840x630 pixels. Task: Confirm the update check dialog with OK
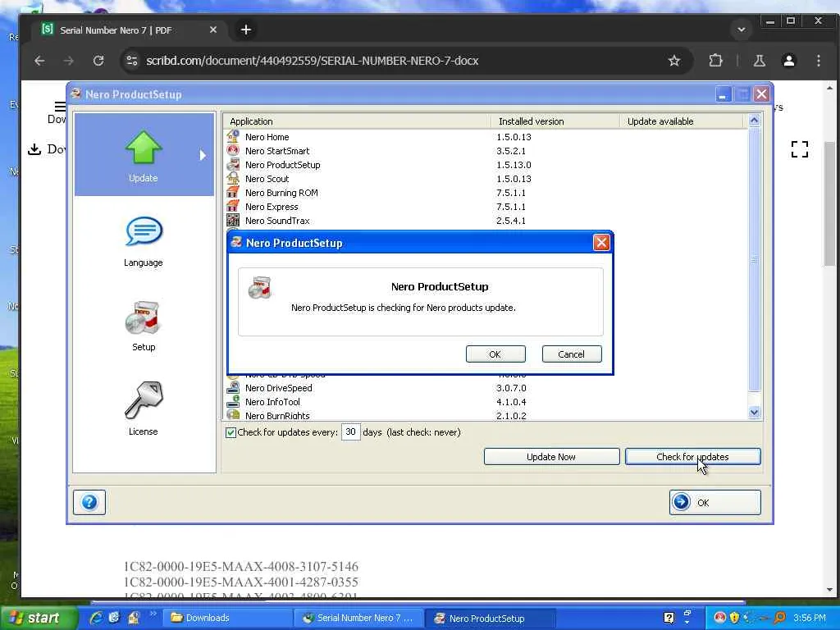(495, 354)
